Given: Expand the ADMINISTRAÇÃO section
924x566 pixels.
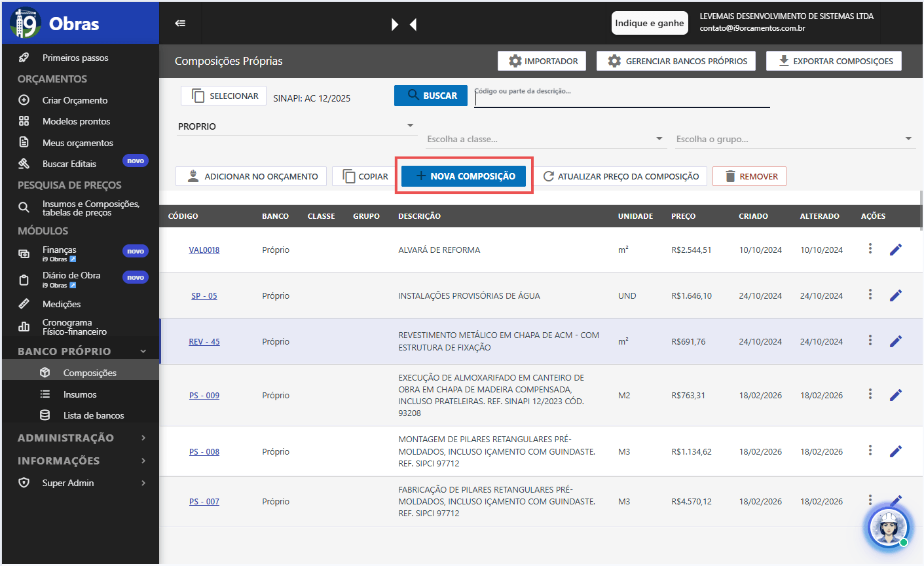Looking at the screenshot, I should [x=81, y=438].
